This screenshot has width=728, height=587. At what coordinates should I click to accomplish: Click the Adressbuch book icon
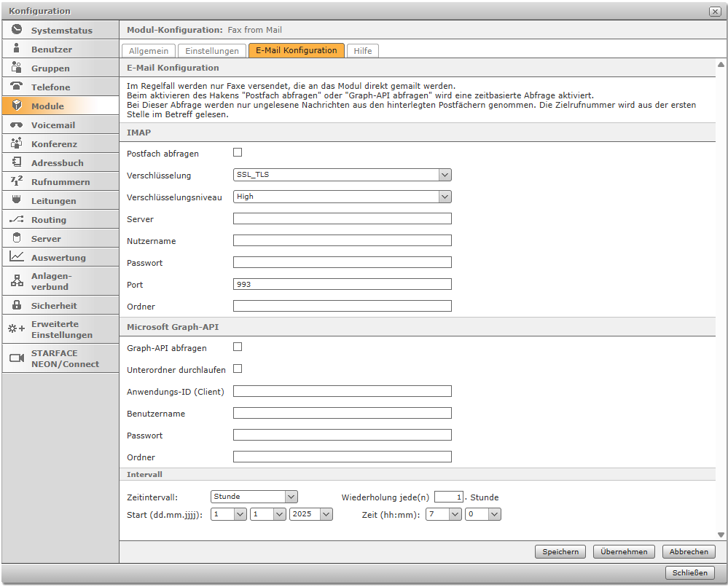17,162
